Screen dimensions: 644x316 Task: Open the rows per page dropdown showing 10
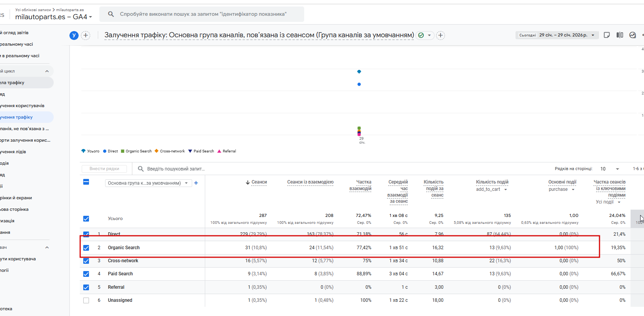tap(610, 169)
